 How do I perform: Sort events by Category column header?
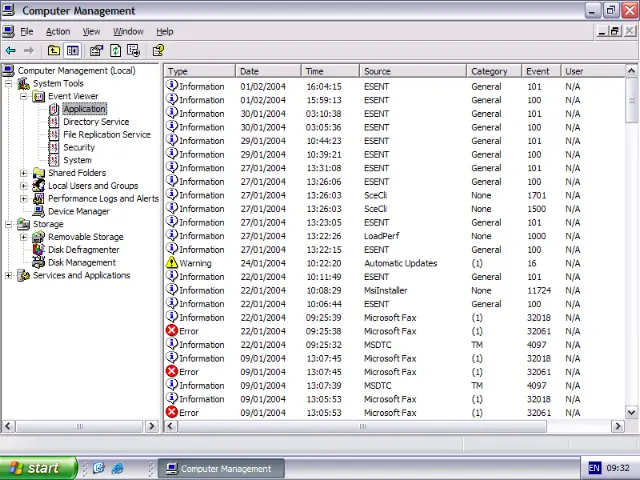(494, 71)
